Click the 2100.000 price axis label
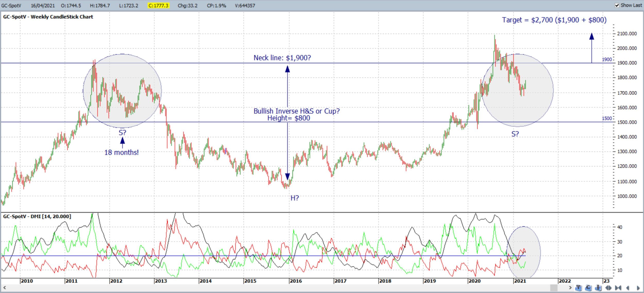 point(627,34)
